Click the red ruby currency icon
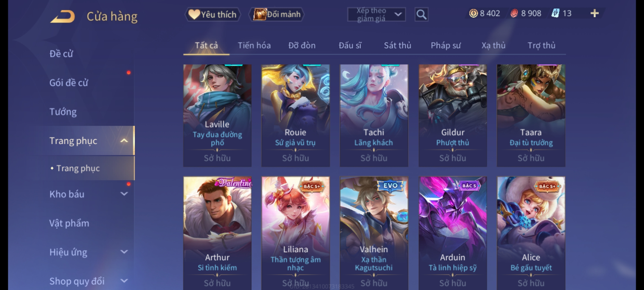The width and height of the screenshot is (644, 290). (x=514, y=13)
